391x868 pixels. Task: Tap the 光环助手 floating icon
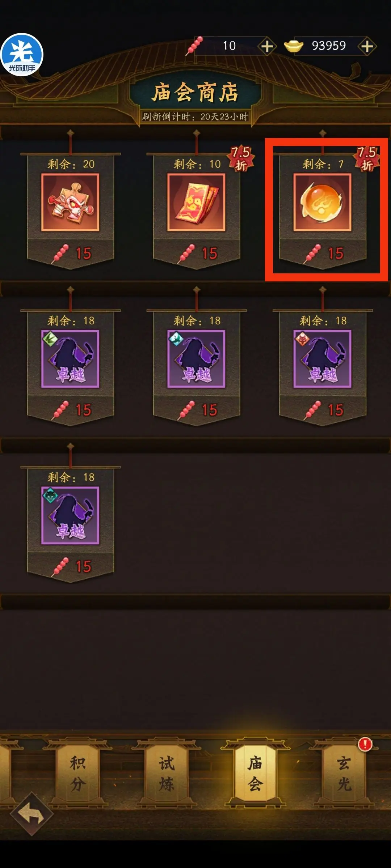(22, 55)
